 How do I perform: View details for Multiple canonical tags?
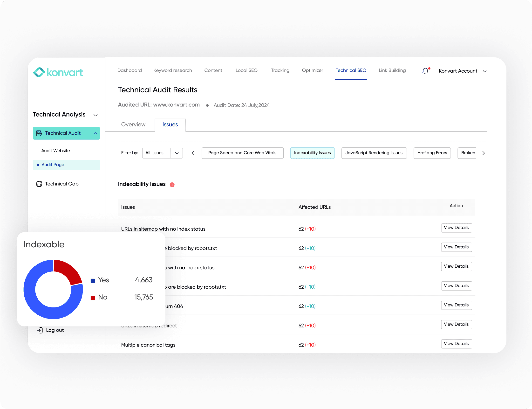point(456,344)
